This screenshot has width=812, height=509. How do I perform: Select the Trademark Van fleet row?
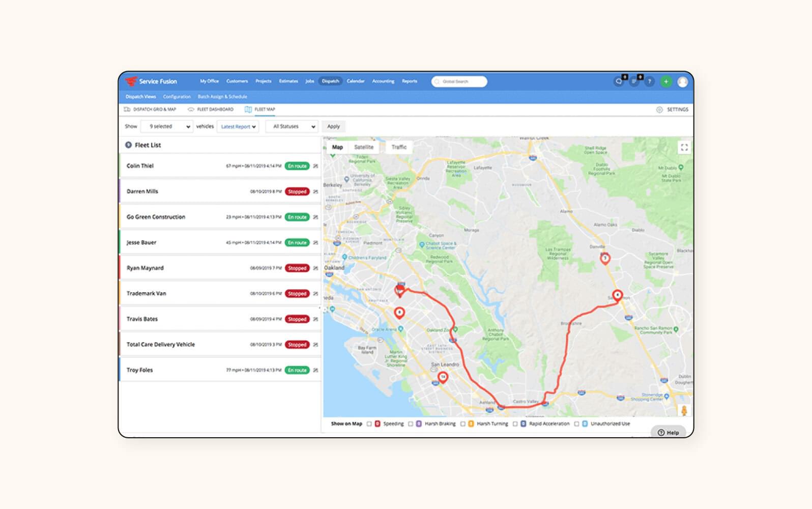point(220,293)
